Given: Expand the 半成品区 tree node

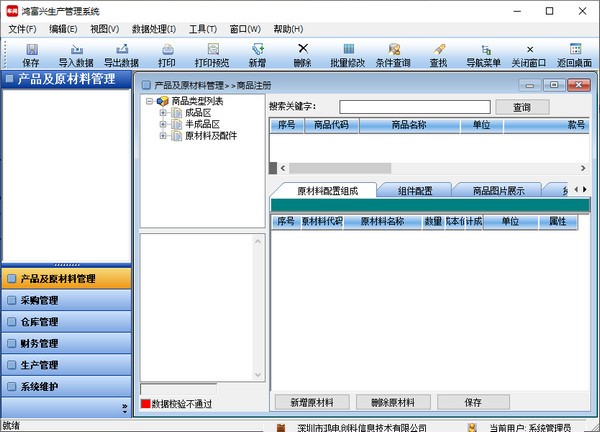Looking at the screenshot, I should (x=163, y=124).
